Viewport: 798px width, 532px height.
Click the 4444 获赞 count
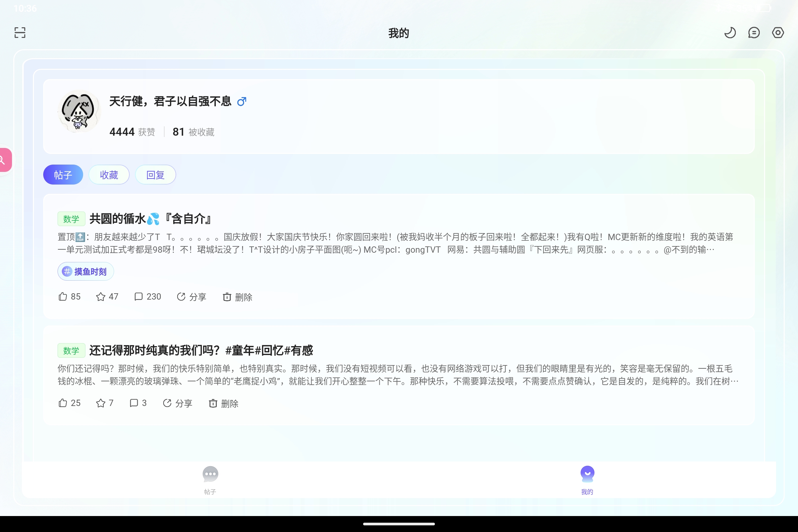tap(132, 132)
